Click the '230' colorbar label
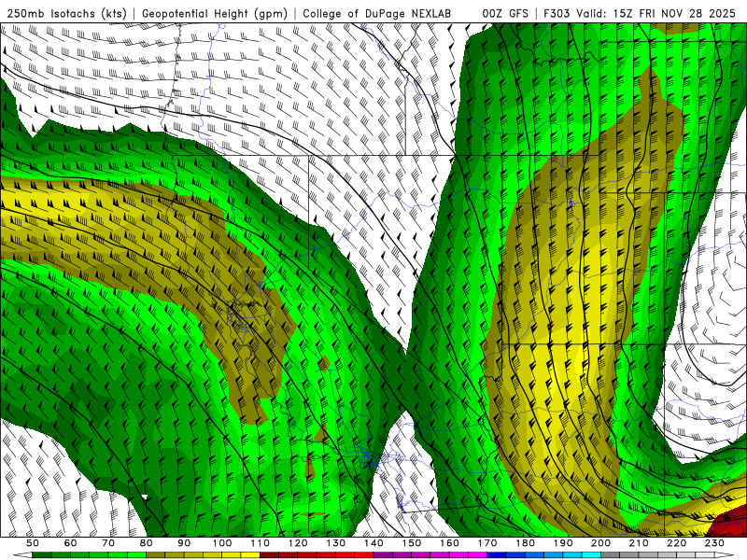The width and height of the screenshot is (747, 560). coord(714,543)
